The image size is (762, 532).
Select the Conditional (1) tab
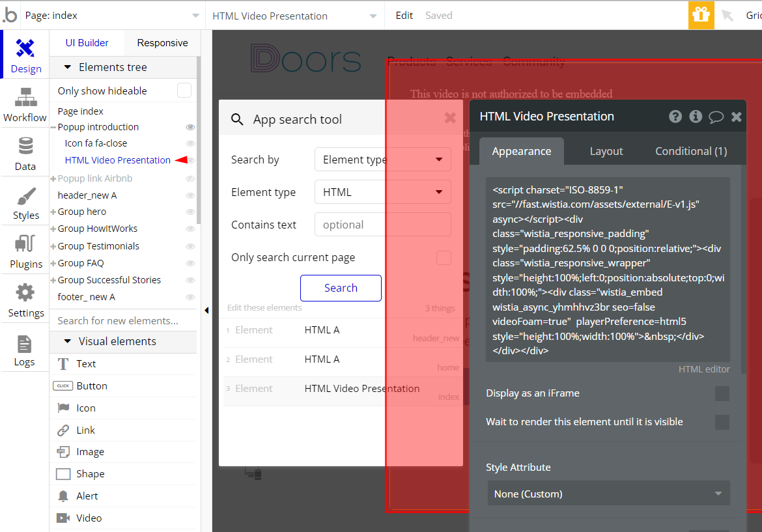click(x=691, y=151)
